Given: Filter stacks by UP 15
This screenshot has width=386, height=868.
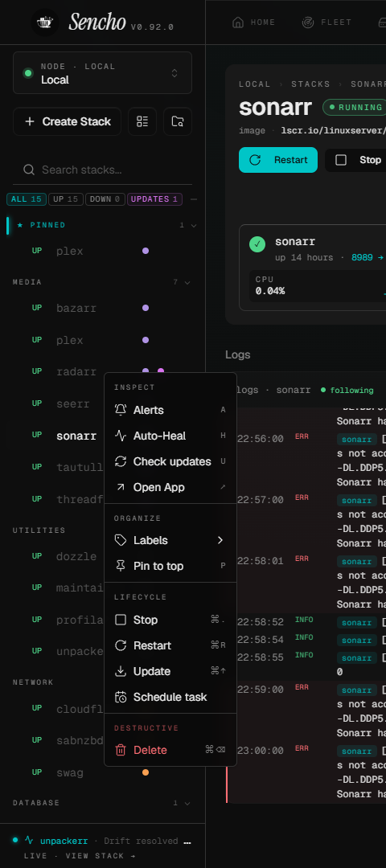Looking at the screenshot, I should pos(66,199).
